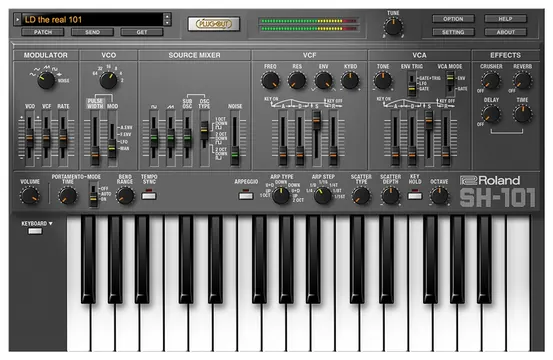Click the SCATTER DEPTH knob
The image size is (553, 360).
pyautogui.click(x=390, y=196)
